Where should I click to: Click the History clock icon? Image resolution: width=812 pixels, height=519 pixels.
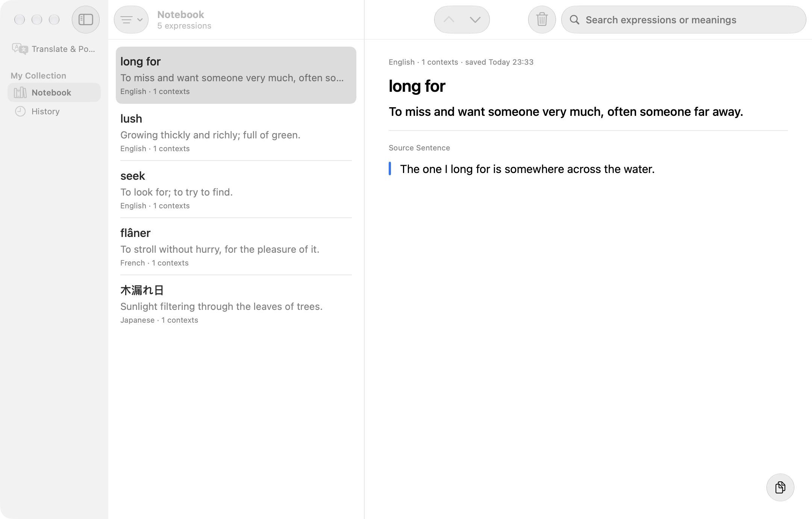(20, 111)
